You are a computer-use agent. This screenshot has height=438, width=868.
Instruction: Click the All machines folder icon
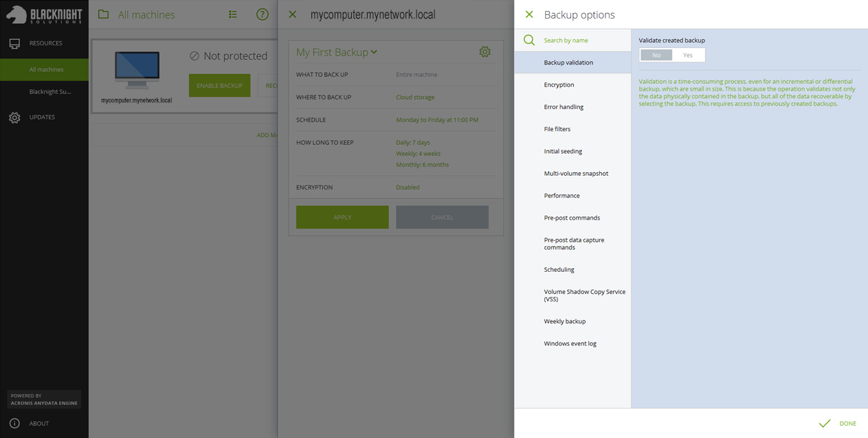click(103, 14)
